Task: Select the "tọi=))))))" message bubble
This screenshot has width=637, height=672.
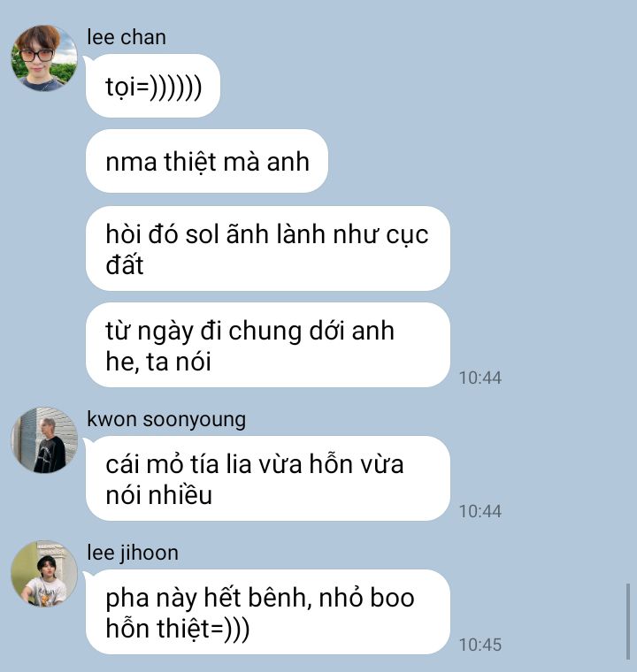Action: click(x=153, y=86)
